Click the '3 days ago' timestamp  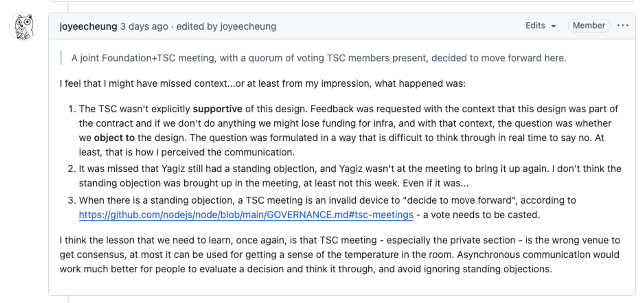click(144, 26)
